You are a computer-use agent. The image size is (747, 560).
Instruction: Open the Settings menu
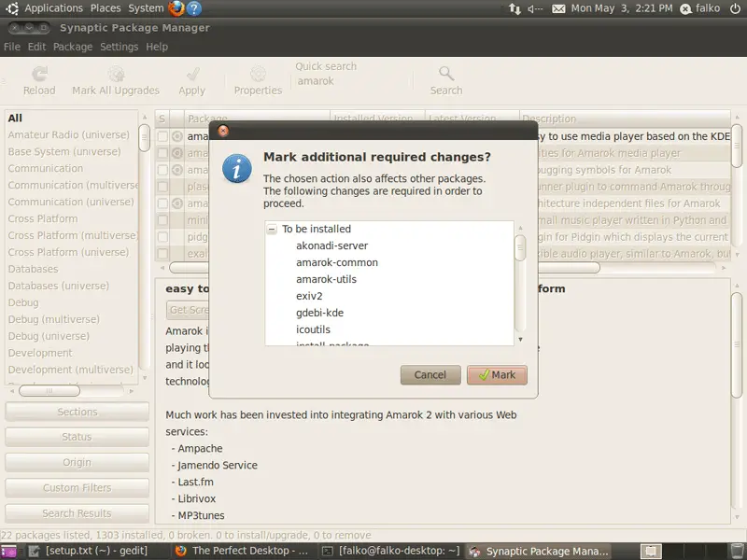point(119,47)
